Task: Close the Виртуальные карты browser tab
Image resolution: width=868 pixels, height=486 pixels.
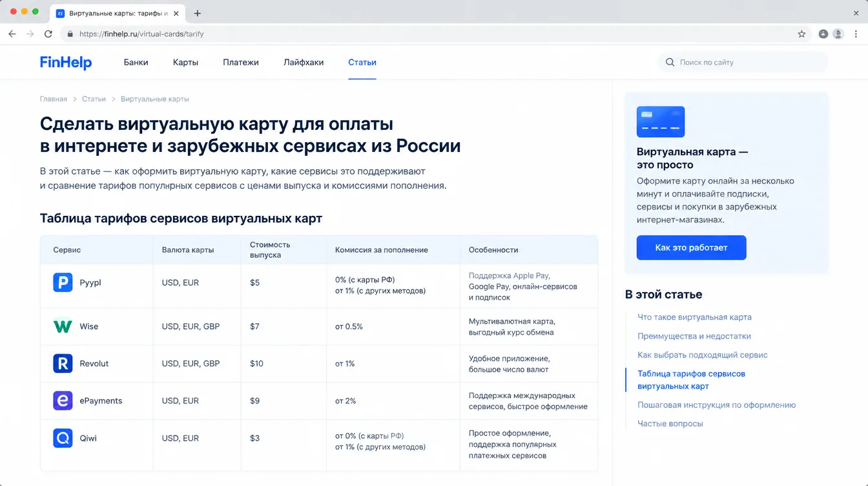Action: coord(177,13)
